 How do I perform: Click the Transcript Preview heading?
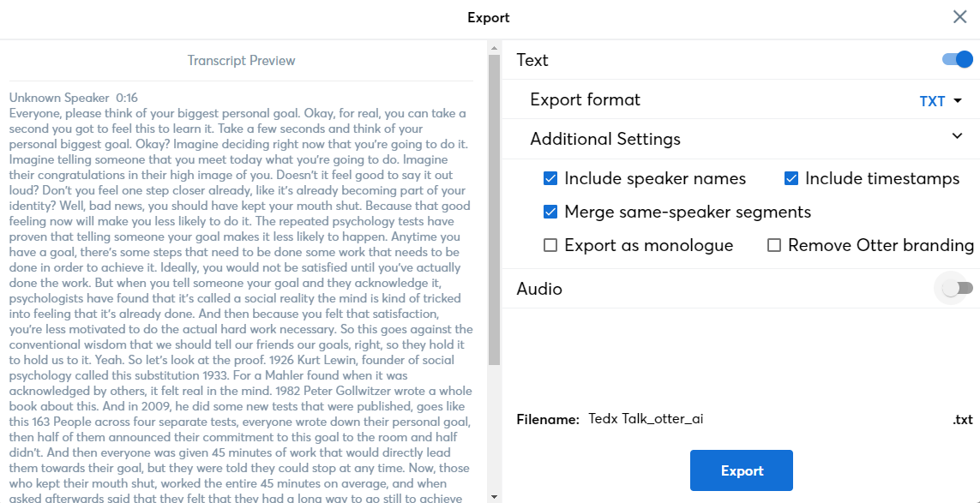click(241, 61)
